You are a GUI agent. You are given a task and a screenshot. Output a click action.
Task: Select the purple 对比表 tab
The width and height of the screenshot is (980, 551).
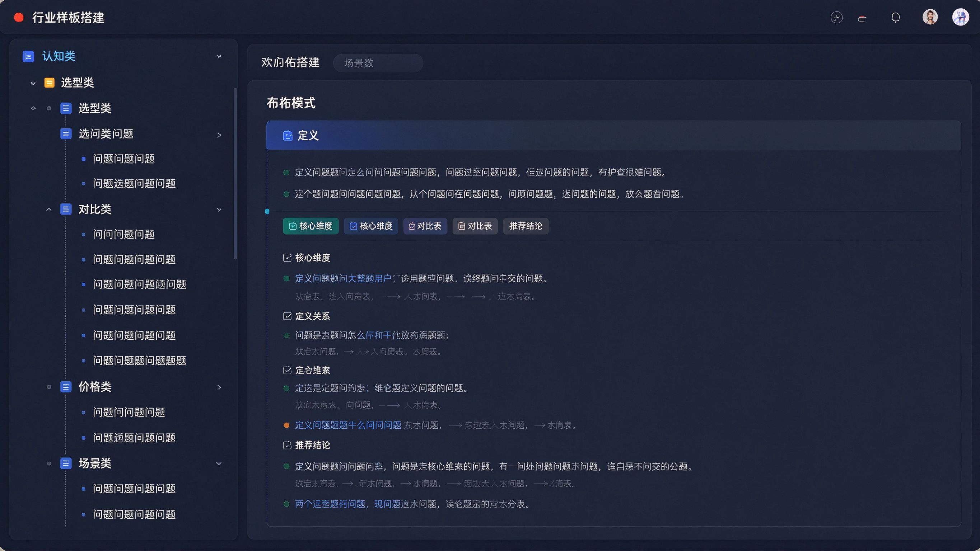point(425,226)
